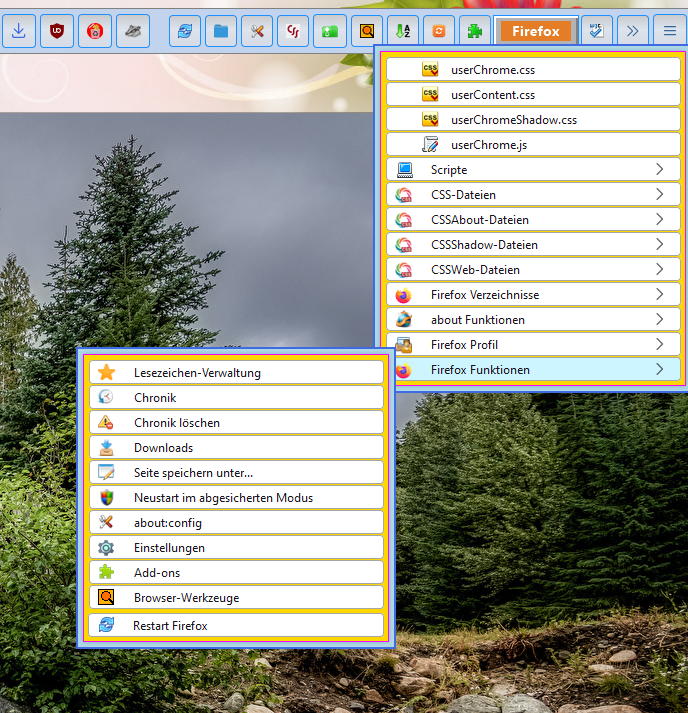The image size is (688, 713).
Task: Open Add-ons from the submenu
Action: 236,572
